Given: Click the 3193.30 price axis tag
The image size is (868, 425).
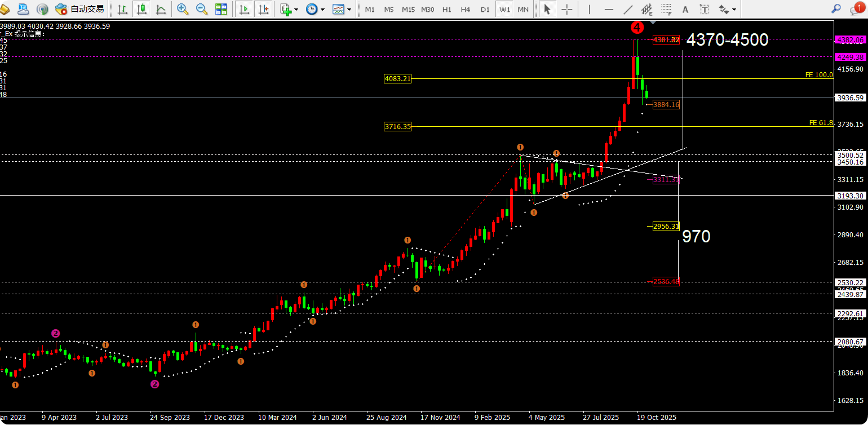Looking at the screenshot, I should [851, 196].
